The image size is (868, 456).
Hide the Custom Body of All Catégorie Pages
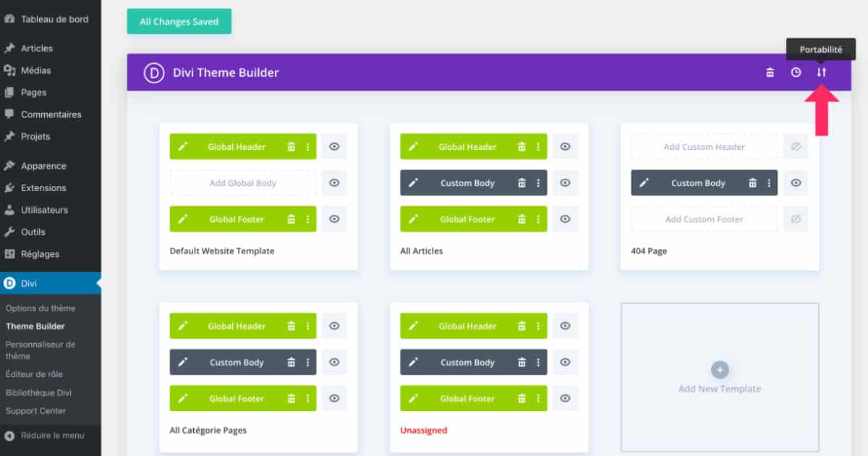[x=334, y=363]
